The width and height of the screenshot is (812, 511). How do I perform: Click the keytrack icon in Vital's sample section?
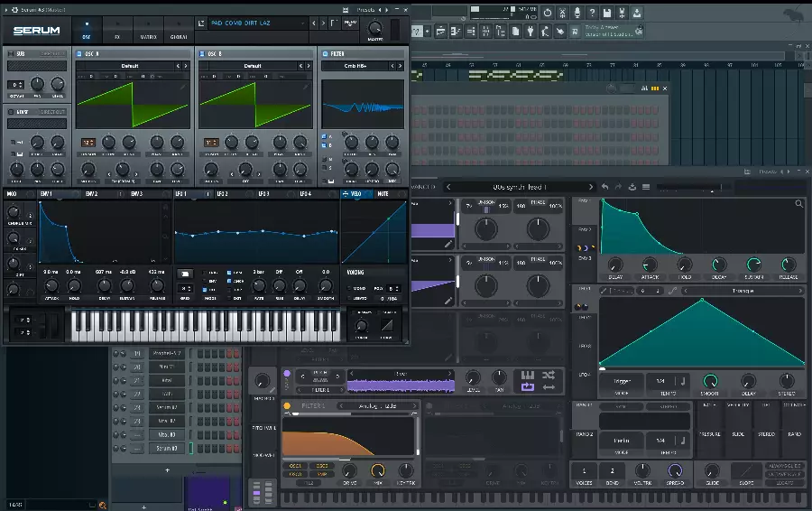[528, 375]
